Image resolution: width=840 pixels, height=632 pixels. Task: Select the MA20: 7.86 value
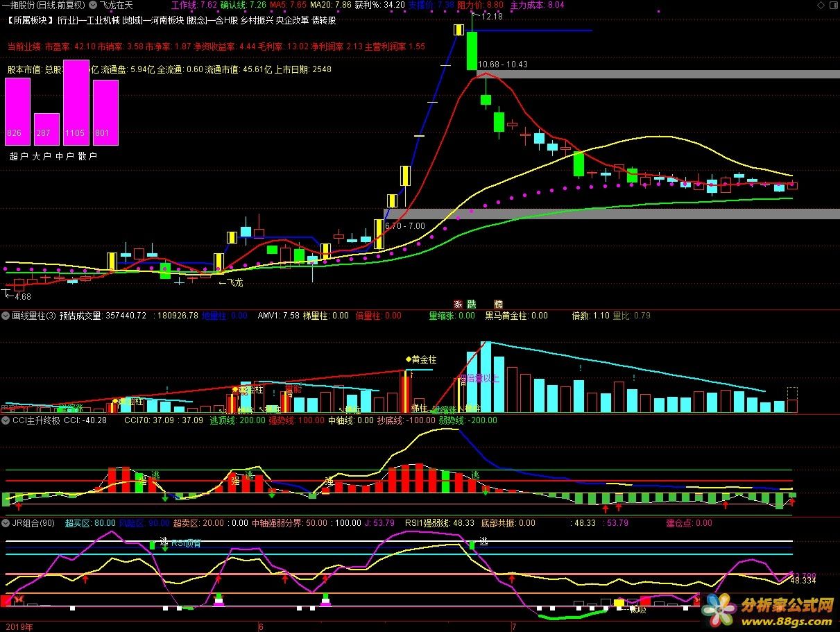coord(330,5)
